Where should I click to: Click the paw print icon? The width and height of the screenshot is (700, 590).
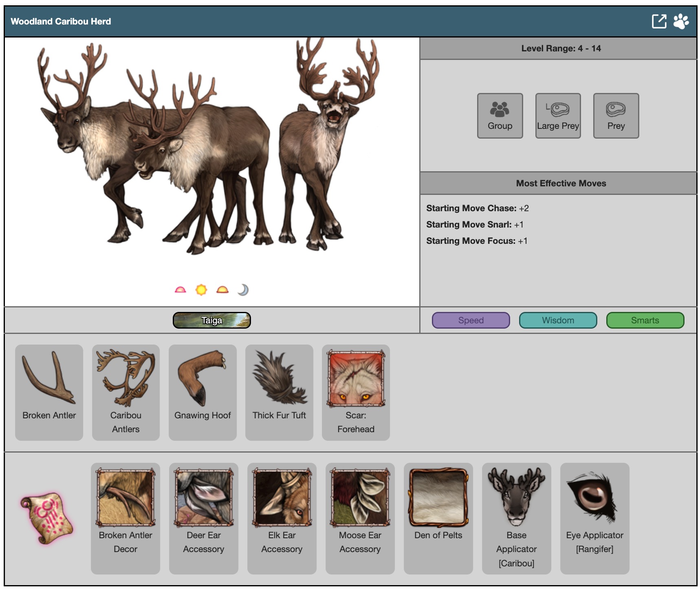coord(681,21)
